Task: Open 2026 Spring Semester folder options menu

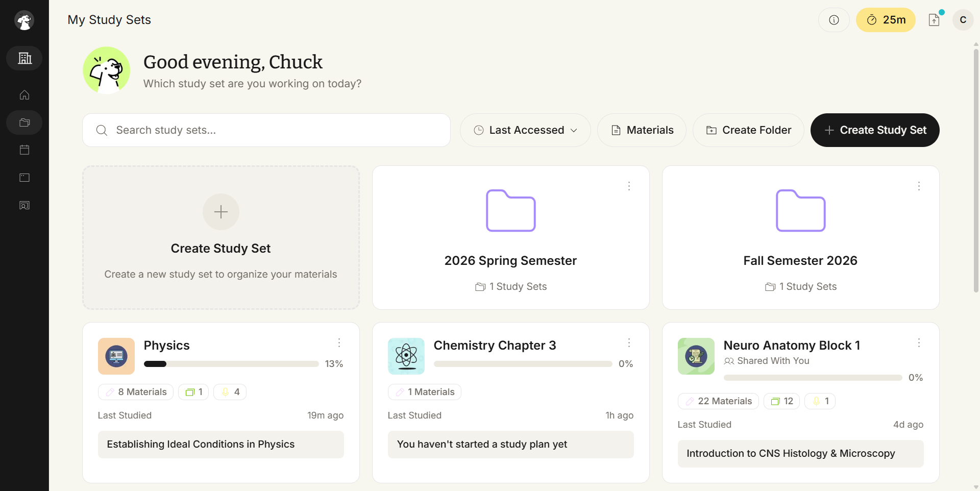Action: click(629, 186)
